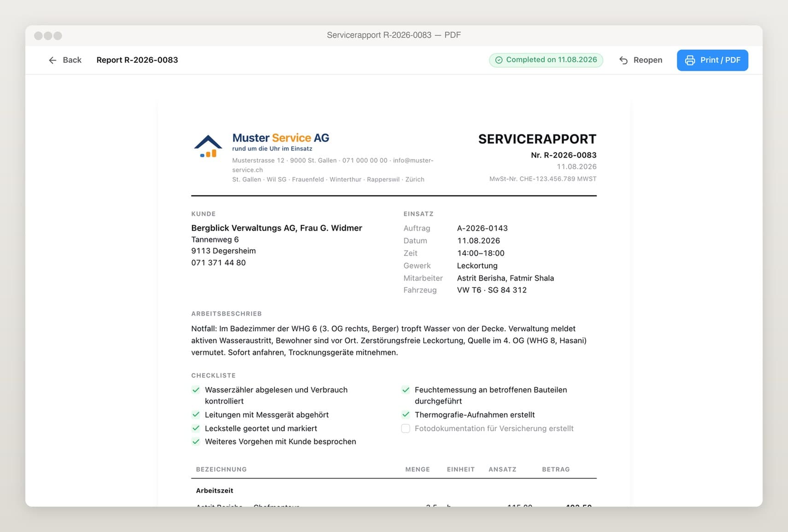Screen dimensions: 788x532
Task: Click the 'ANSATZ' column header
Action: (x=502, y=469)
